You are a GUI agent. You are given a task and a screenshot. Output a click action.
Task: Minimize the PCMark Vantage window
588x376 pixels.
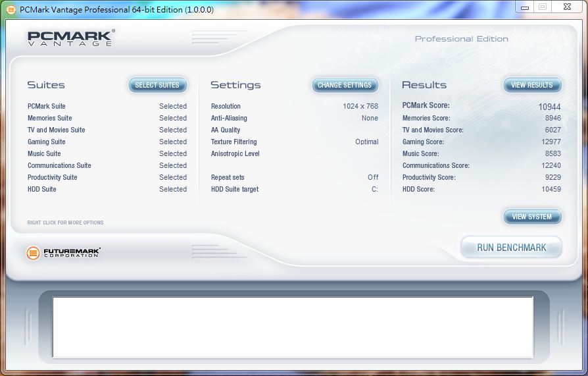pos(525,7)
